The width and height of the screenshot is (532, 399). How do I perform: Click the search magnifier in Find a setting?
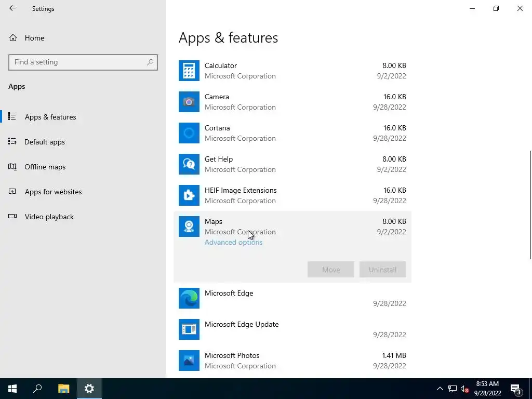point(150,62)
